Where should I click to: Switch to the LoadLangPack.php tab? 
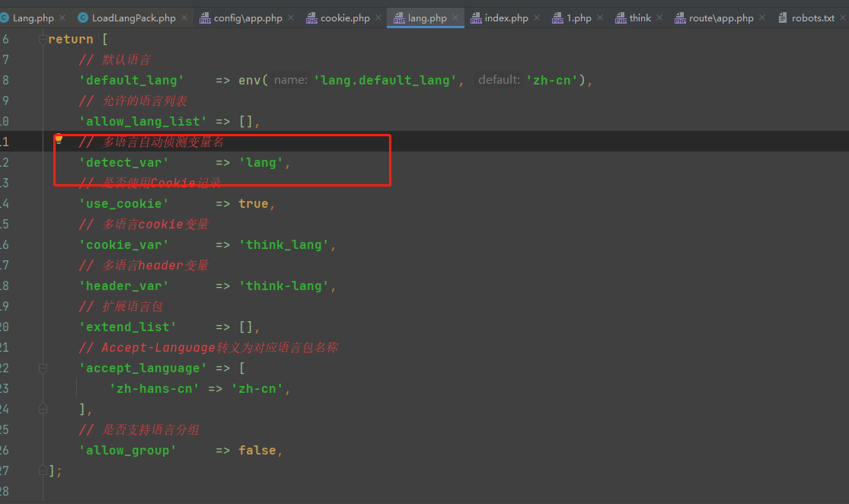(133, 18)
